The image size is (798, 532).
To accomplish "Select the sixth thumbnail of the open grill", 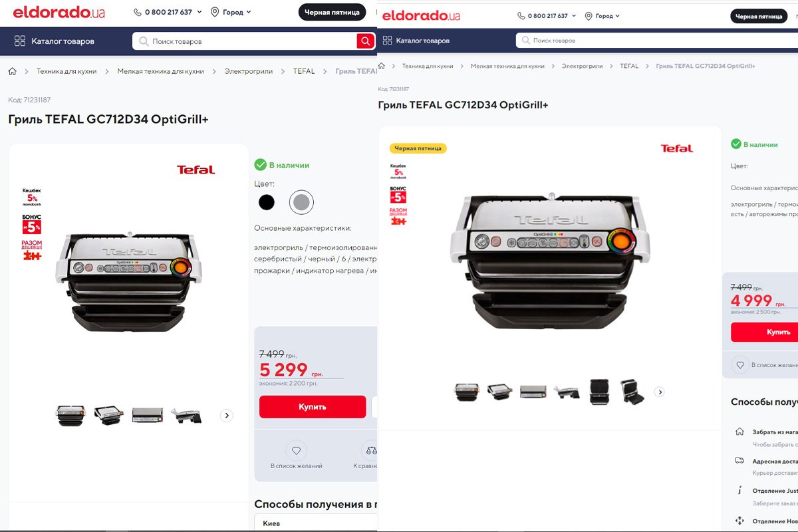I will (x=632, y=392).
